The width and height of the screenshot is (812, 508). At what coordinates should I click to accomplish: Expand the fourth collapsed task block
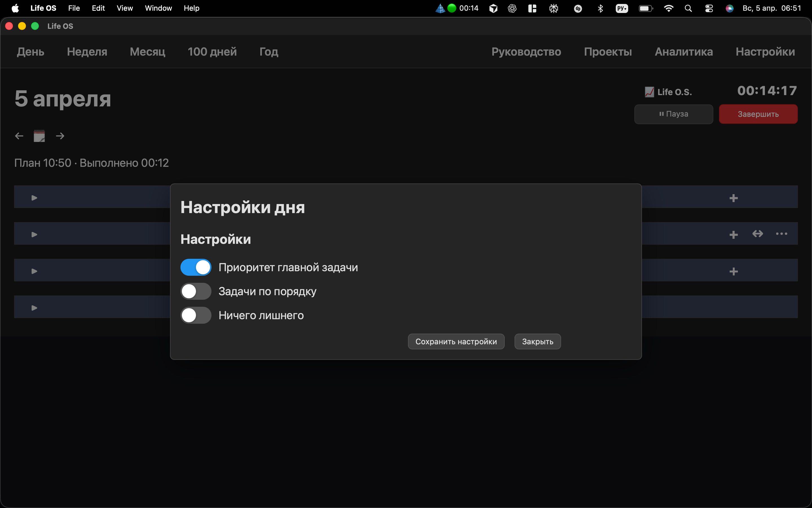pyautogui.click(x=34, y=308)
